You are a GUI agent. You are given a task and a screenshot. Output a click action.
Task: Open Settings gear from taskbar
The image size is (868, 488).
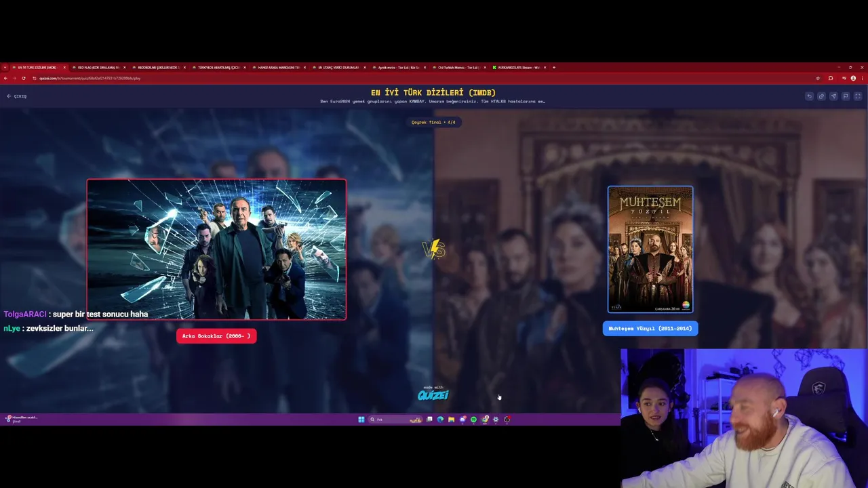click(496, 420)
